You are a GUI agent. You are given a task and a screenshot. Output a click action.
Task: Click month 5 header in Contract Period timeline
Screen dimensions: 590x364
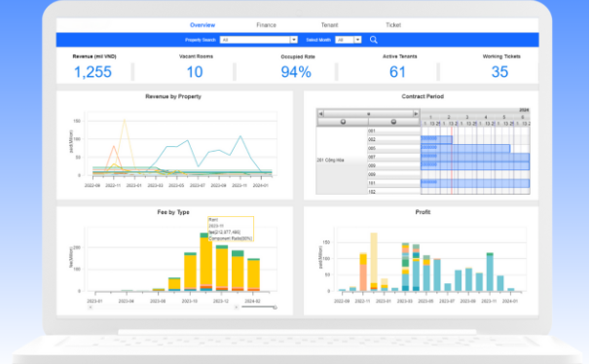pos(503,117)
